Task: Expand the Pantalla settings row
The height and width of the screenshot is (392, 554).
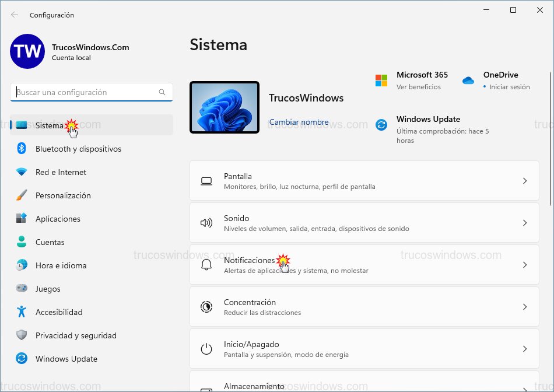Action: [x=364, y=181]
